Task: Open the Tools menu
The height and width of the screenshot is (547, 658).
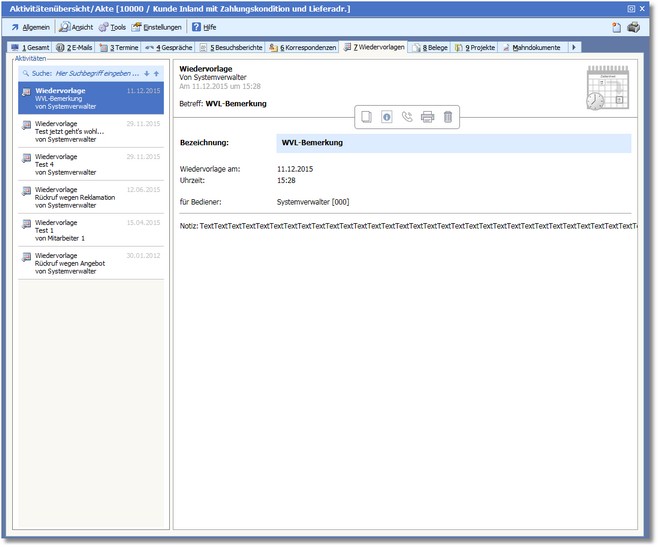Action: pos(112,27)
